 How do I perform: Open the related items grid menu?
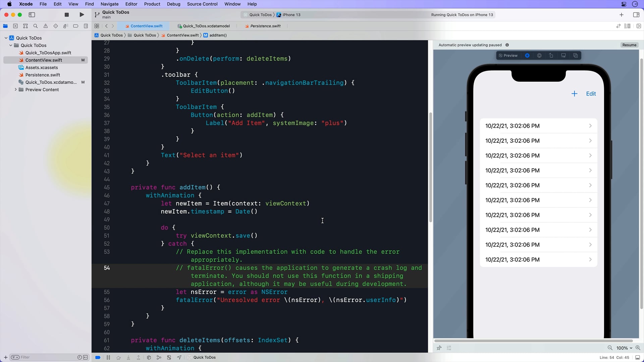point(97,26)
